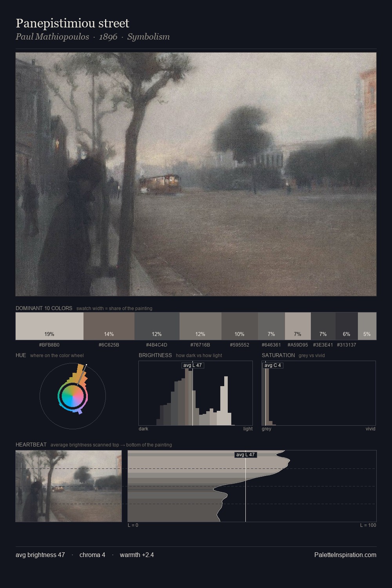Click the hex code '#6C625B'
This screenshot has width=392, height=588.
tap(109, 345)
